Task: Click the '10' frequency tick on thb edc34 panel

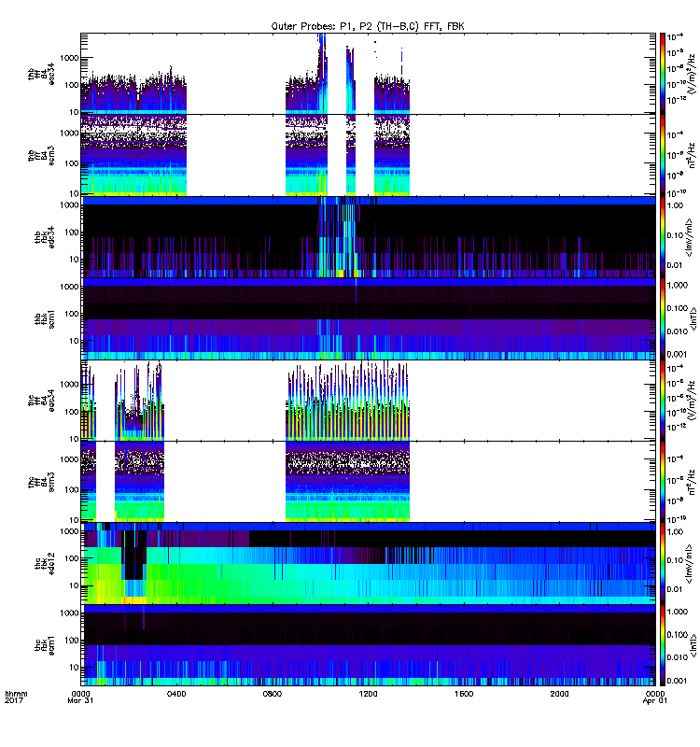Action: click(74, 260)
